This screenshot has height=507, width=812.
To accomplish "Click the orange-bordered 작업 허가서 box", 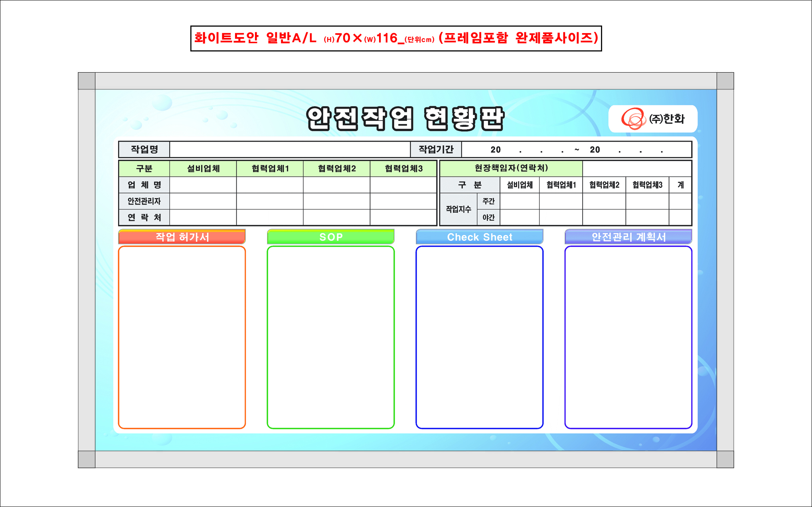I will click(182, 337).
